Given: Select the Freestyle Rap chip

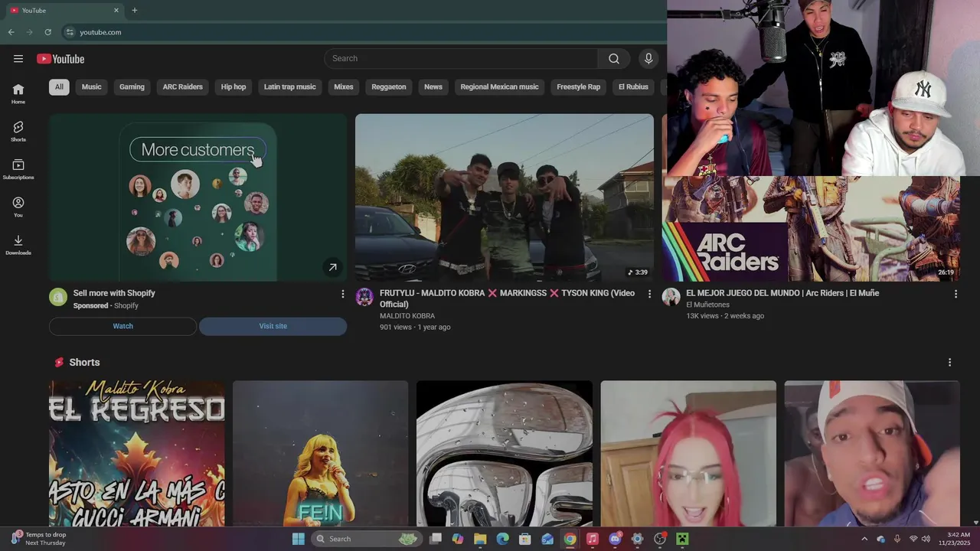Looking at the screenshot, I should [579, 86].
